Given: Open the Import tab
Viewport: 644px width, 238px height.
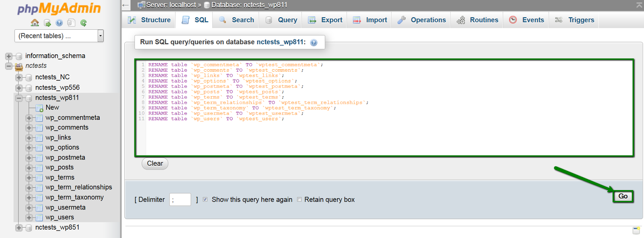Looking at the screenshot, I should [x=369, y=20].
